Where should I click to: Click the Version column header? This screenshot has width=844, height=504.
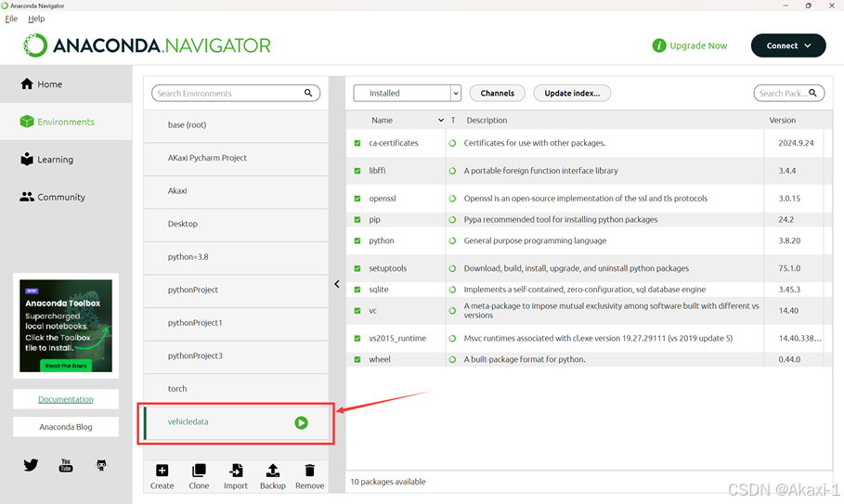[782, 121]
